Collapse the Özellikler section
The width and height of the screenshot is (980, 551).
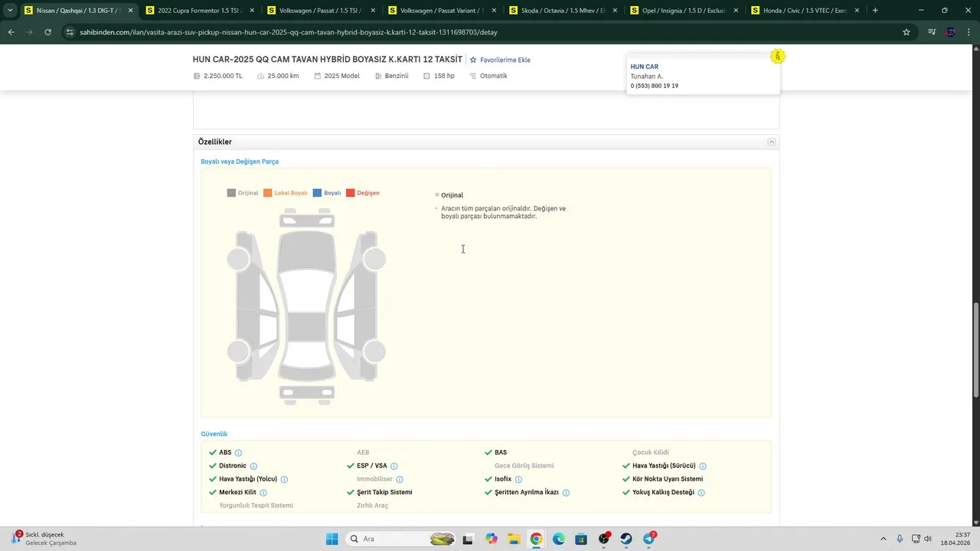point(771,142)
